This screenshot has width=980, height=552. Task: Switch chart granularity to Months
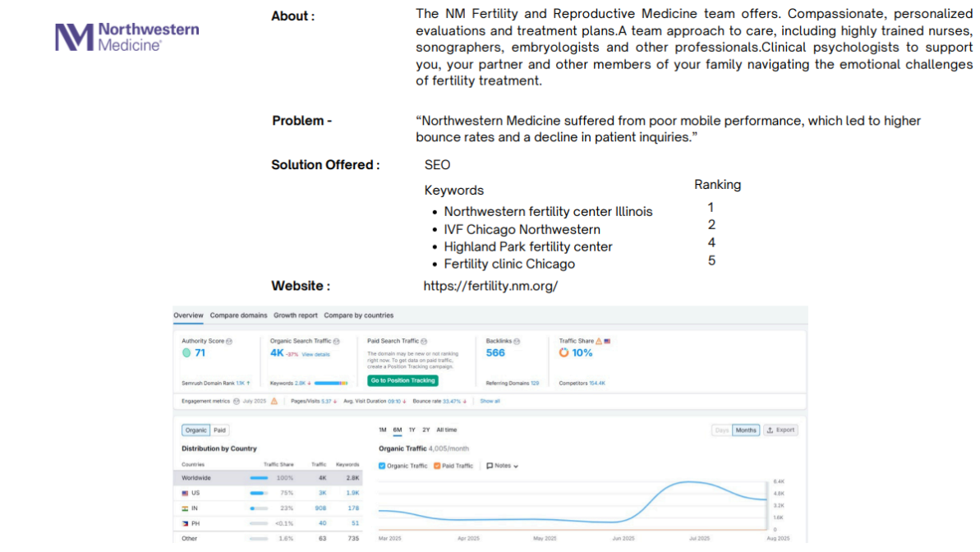click(746, 430)
